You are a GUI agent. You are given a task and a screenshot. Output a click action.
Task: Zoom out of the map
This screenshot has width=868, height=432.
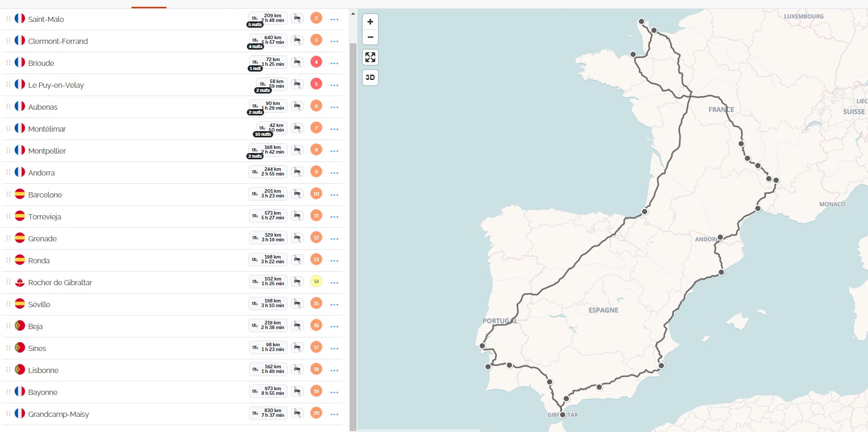(370, 37)
